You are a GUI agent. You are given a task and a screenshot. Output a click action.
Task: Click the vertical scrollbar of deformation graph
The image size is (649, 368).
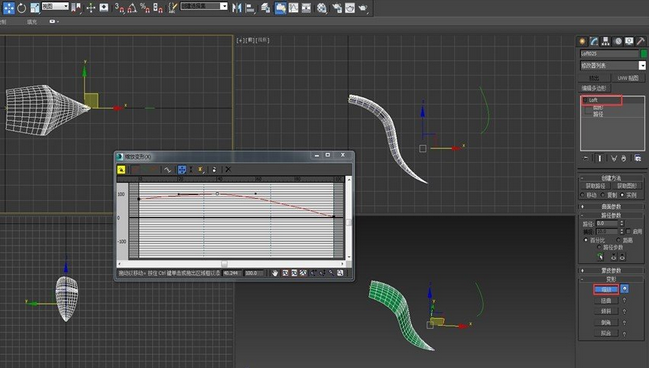point(349,218)
